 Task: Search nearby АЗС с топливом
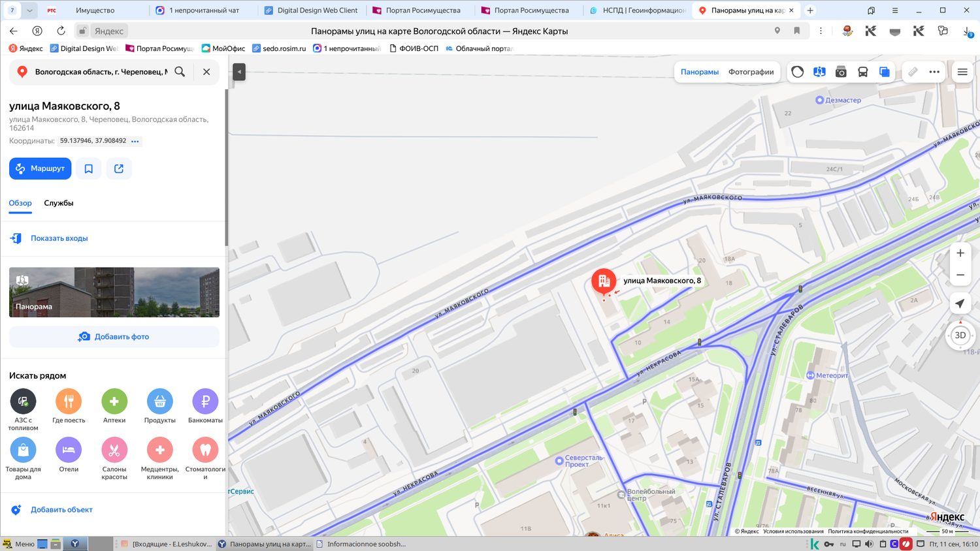[x=23, y=409]
